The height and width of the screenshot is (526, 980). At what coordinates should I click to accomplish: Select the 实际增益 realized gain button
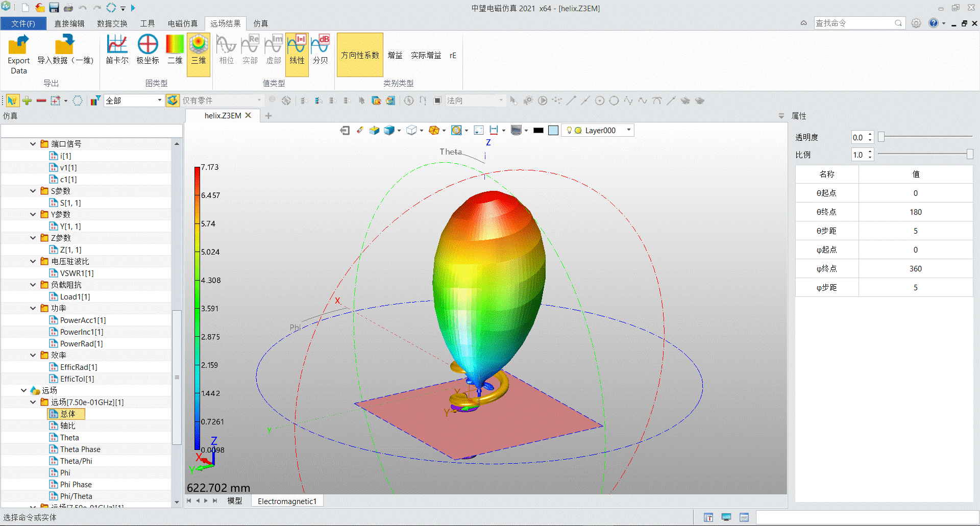click(426, 55)
